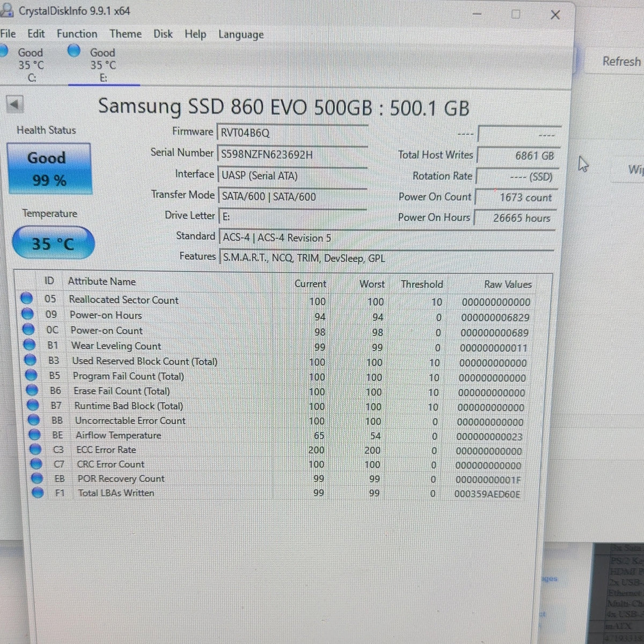Click the Samsung SSD 860 EVO 500GB title

283,107
